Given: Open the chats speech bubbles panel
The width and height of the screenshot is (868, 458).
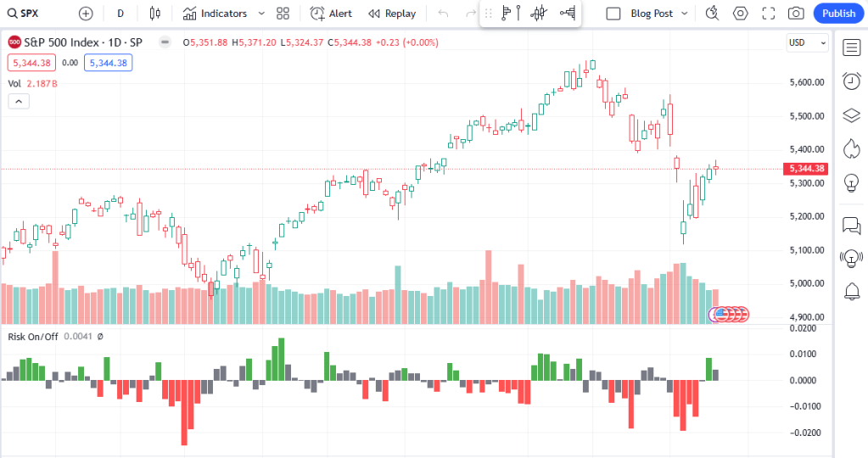Looking at the screenshot, I should 851,225.
